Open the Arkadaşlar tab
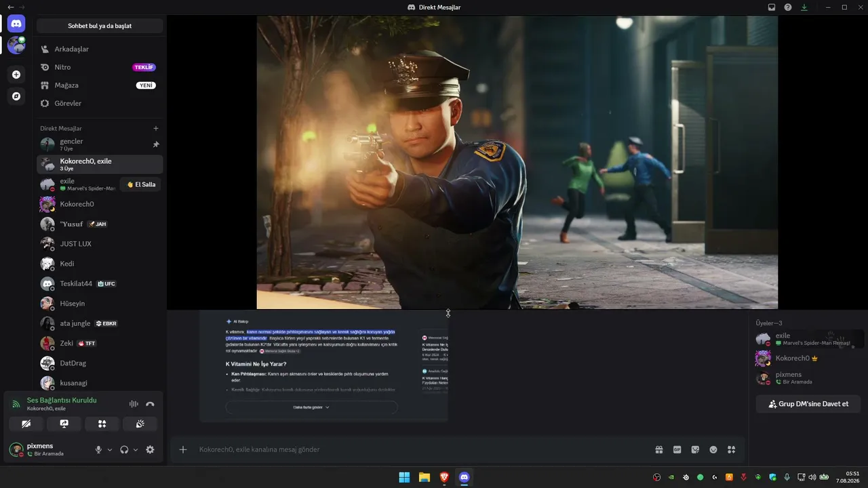The width and height of the screenshot is (868, 488). pos(100,49)
